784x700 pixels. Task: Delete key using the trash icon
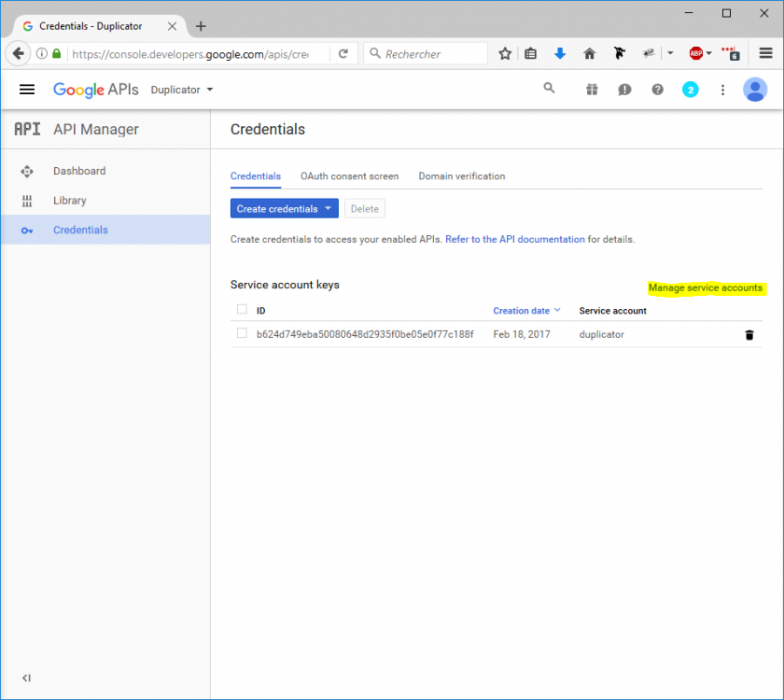click(749, 335)
